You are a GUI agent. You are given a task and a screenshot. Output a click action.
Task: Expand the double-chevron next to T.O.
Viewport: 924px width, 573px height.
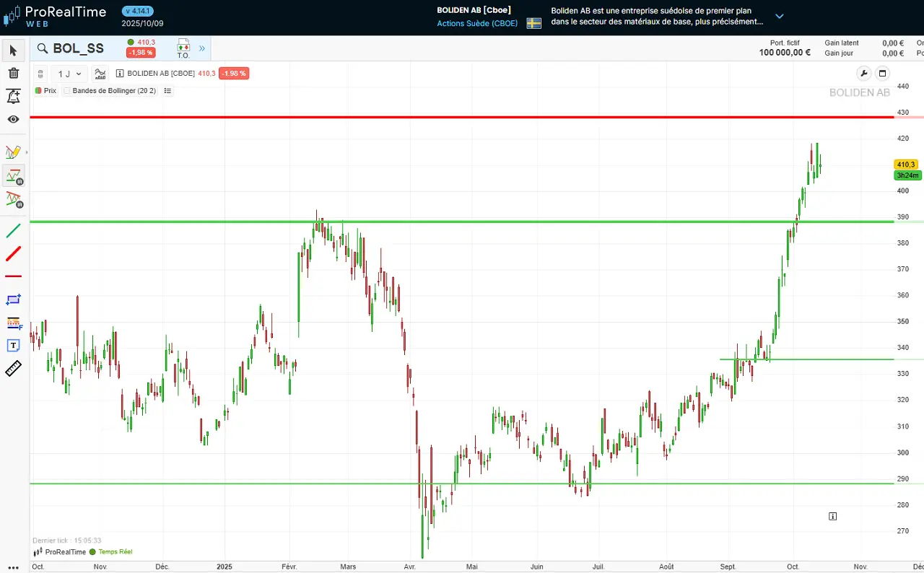(202, 48)
